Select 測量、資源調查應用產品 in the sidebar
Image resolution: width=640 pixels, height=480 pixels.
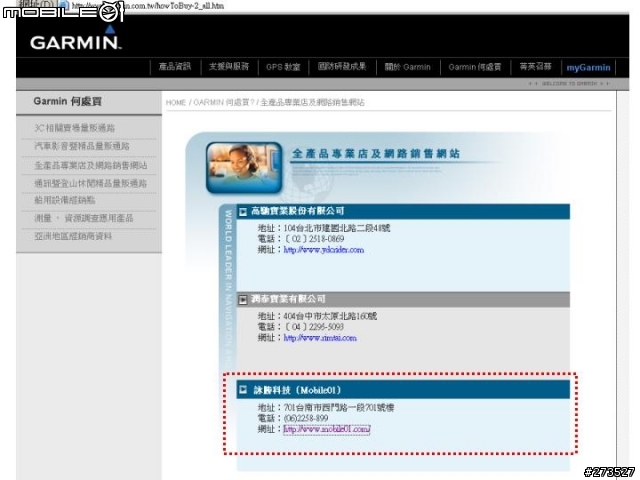click(84, 218)
